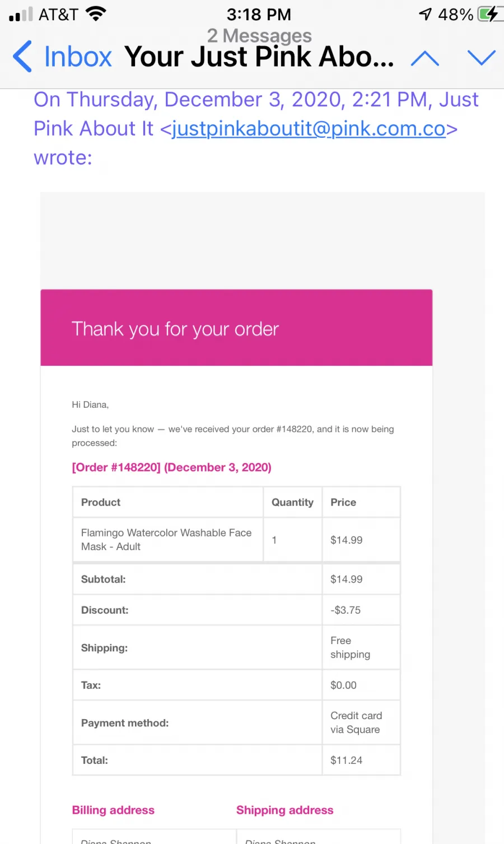The height and width of the screenshot is (844, 504).
Task: Show the next message with down arrow
Action: 482,58
